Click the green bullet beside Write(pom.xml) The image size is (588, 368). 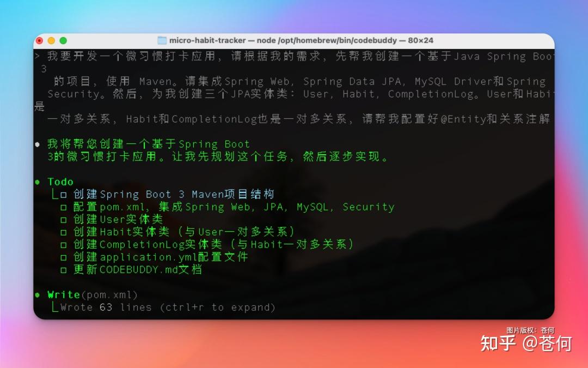38,295
